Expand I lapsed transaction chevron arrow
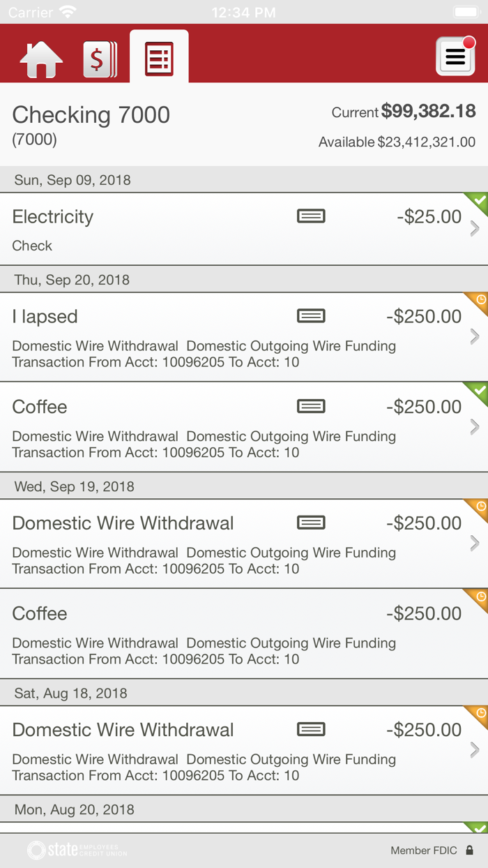488x868 pixels. [475, 337]
